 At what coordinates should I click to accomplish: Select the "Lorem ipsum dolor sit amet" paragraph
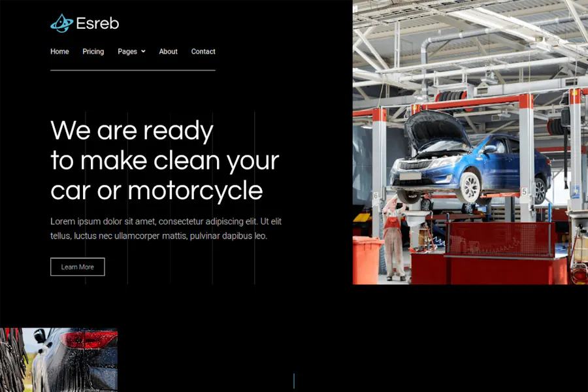point(166,229)
